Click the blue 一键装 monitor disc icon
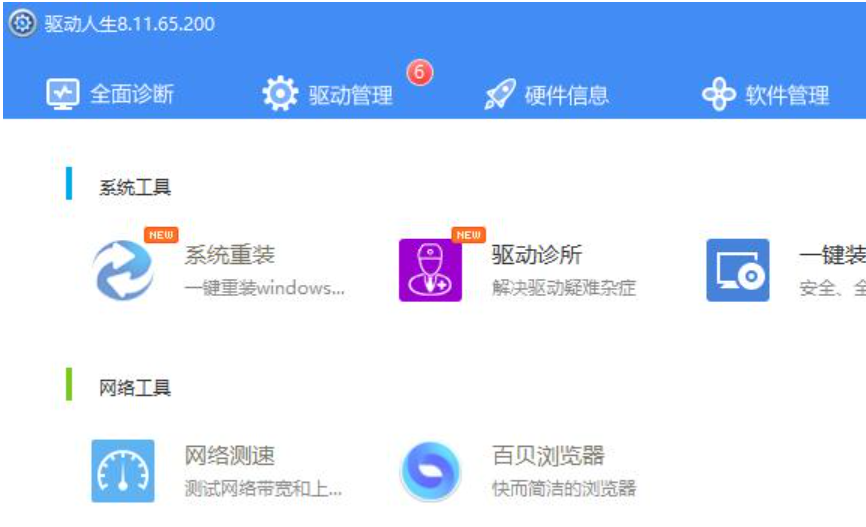Viewport: 866px width, 527px height. (x=738, y=270)
